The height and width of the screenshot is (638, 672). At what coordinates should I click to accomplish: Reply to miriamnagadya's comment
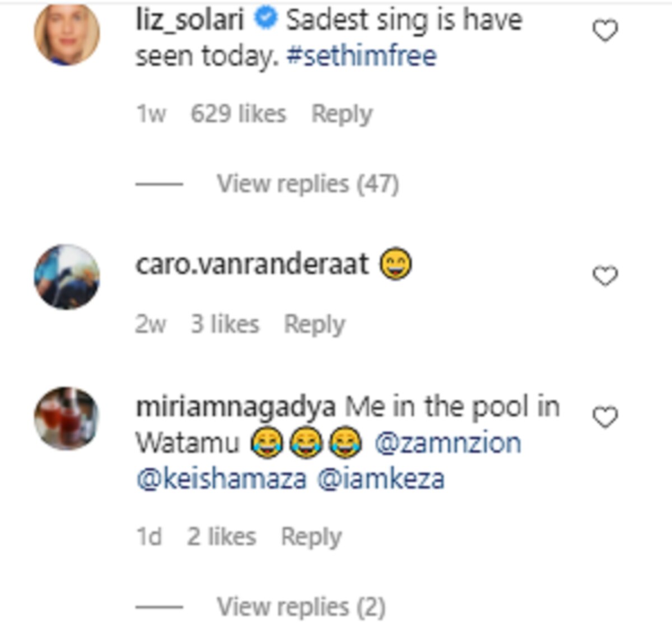311,537
